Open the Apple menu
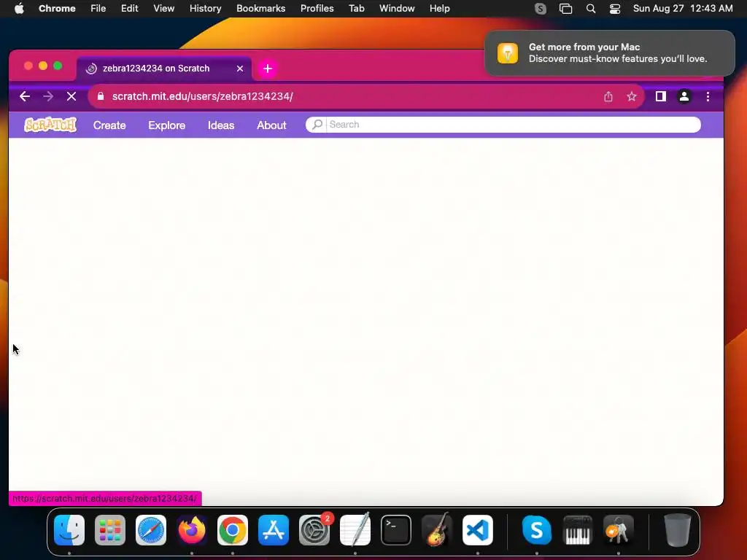Image resolution: width=747 pixels, height=560 pixels. pyautogui.click(x=19, y=9)
